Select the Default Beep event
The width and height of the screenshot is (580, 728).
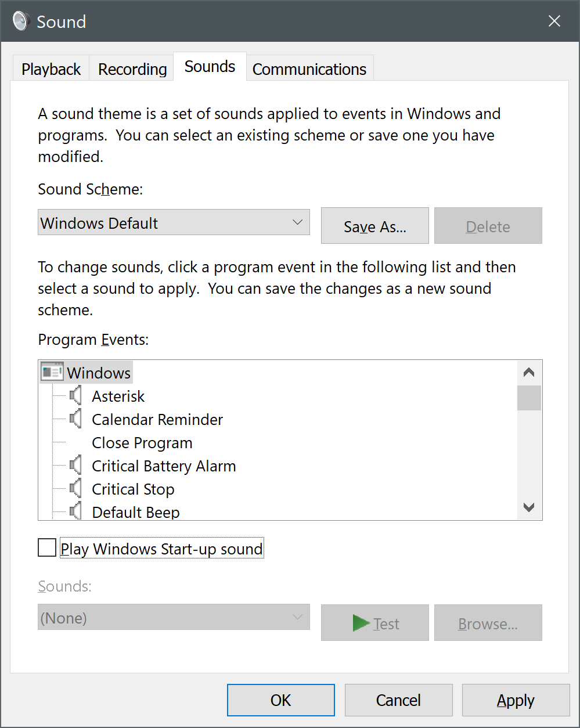[x=136, y=511]
